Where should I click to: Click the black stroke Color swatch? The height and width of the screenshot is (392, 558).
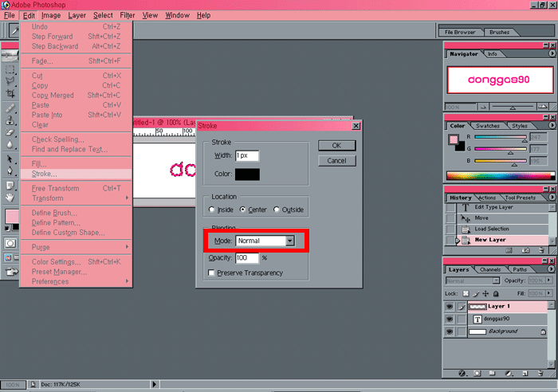click(x=247, y=174)
